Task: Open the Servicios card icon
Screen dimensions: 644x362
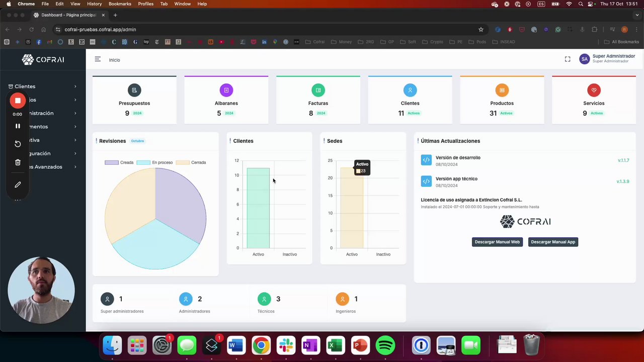Action: pos(594,90)
